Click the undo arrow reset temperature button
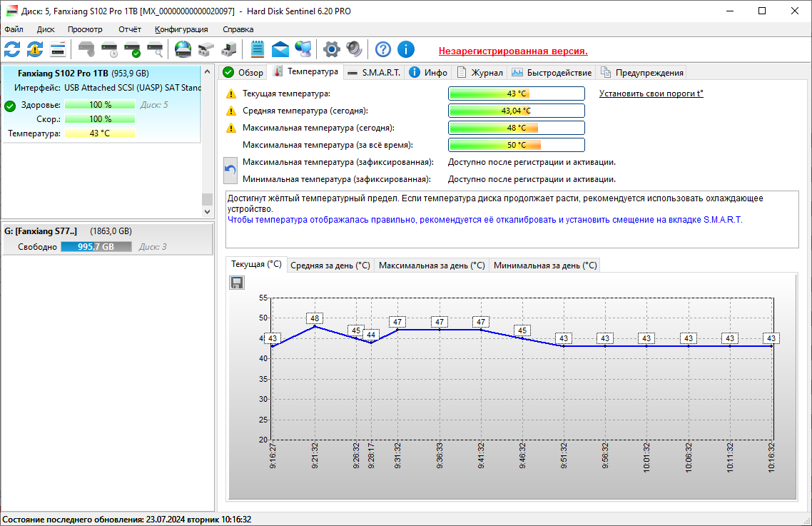 click(x=230, y=170)
